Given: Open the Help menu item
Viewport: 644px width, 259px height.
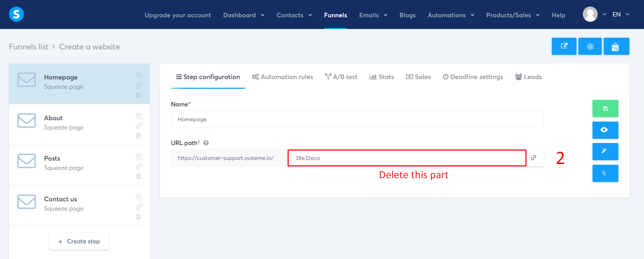Looking at the screenshot, I should click(x=558, y=15).
